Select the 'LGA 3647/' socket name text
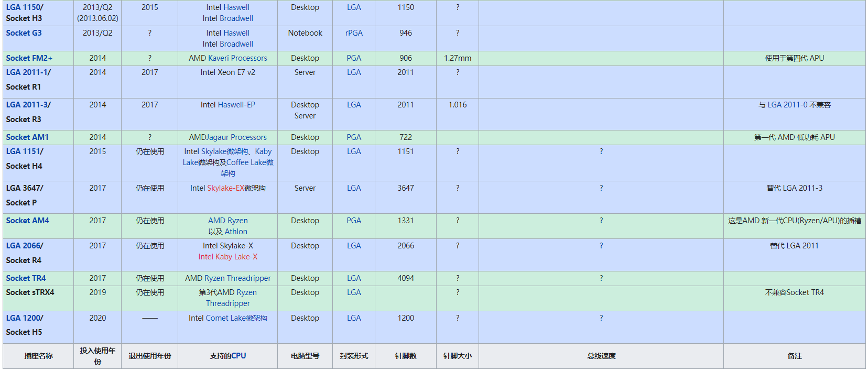This screenshot has height=371, width=868. click(25, 188)
